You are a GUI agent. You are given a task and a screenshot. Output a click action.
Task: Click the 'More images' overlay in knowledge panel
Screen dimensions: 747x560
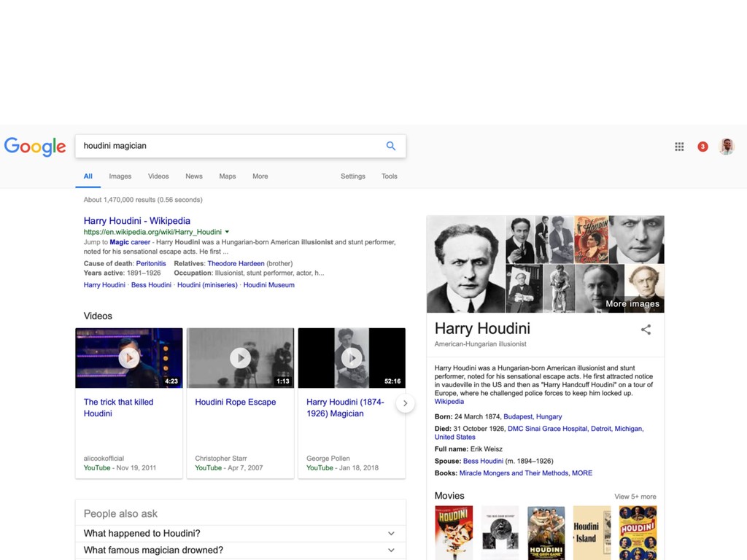[x=632, y=304]
